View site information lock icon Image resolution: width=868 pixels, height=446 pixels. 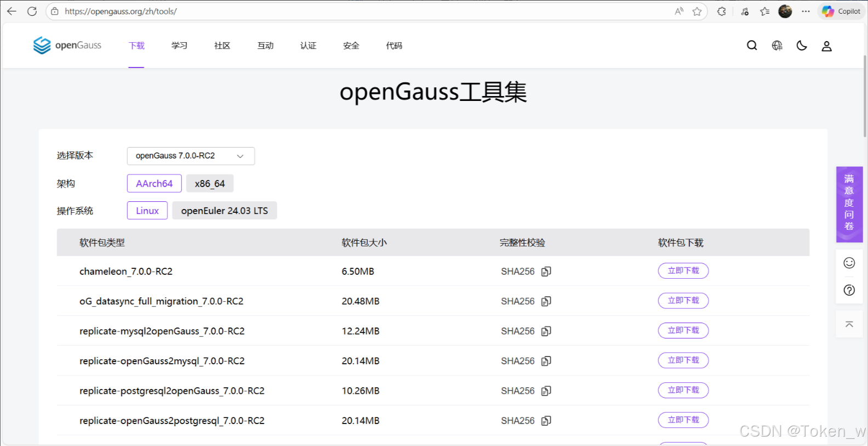(x=55, y=11)
